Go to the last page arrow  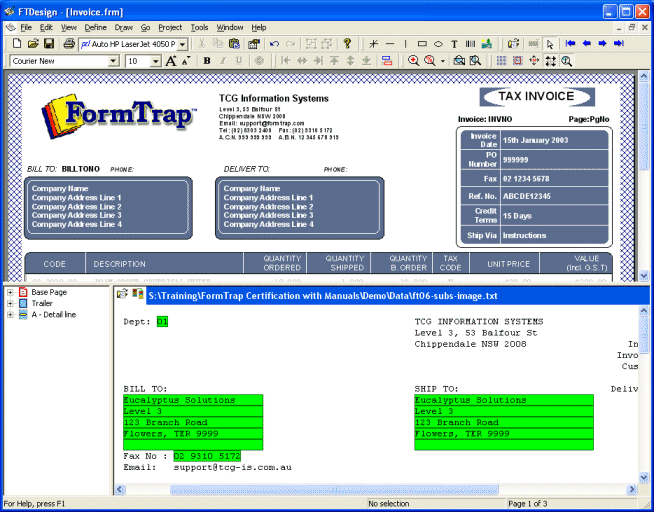coord(619,43)
